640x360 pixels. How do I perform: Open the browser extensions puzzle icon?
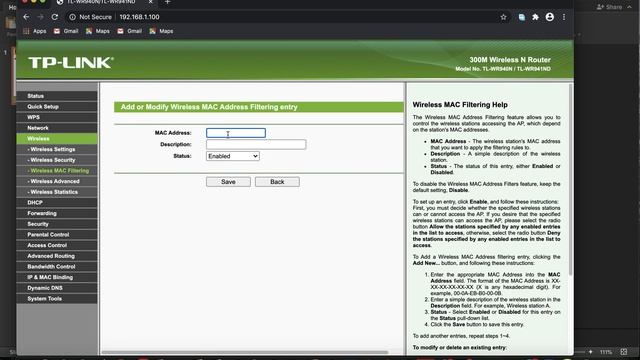(x=536, y=17)
